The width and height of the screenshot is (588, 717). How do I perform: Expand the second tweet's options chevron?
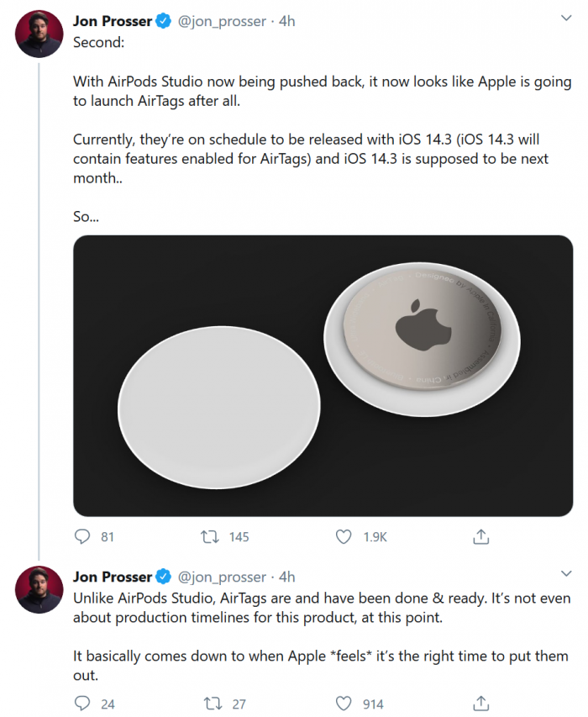pyautogui.click(x=566, y=574)
